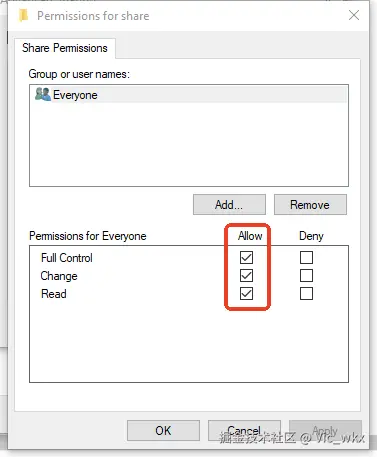The width and height of the screenshot is (377, 457).
Task: Click the Cancel button
Action: click(x=244, y=430)
